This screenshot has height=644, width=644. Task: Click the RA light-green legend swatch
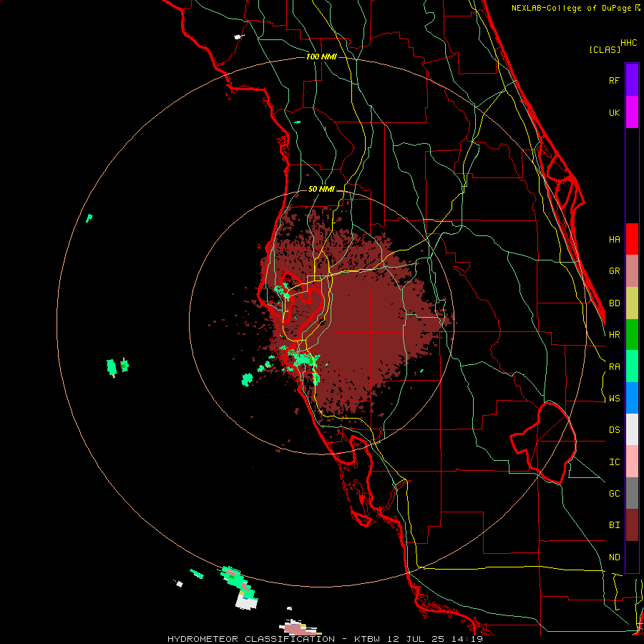point(632,366)
